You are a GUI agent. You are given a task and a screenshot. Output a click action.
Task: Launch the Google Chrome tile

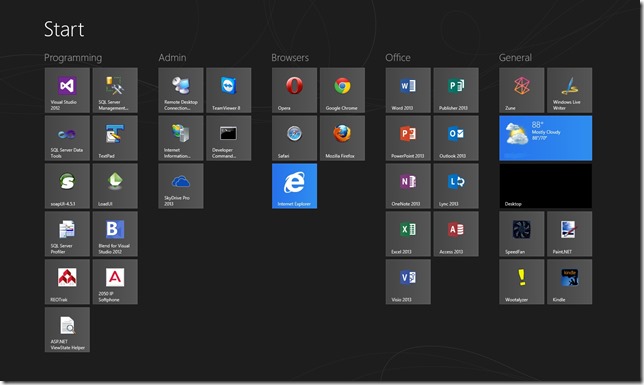click(342, 90)
